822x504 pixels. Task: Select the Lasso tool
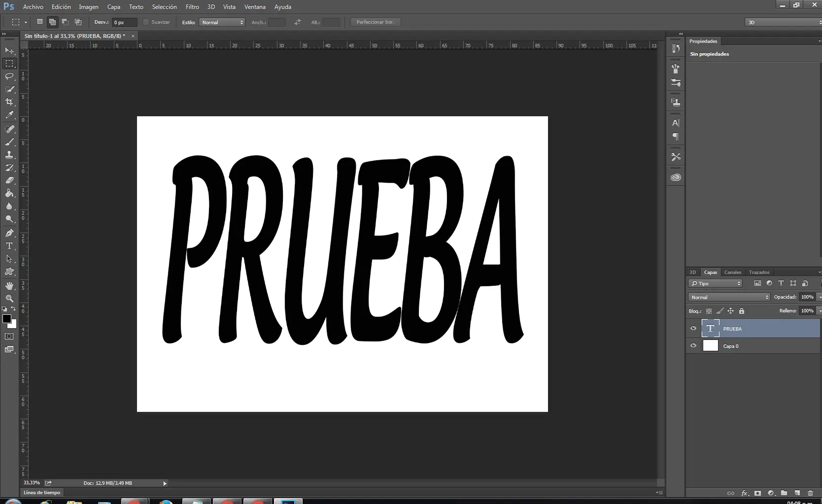pos(9,76)
